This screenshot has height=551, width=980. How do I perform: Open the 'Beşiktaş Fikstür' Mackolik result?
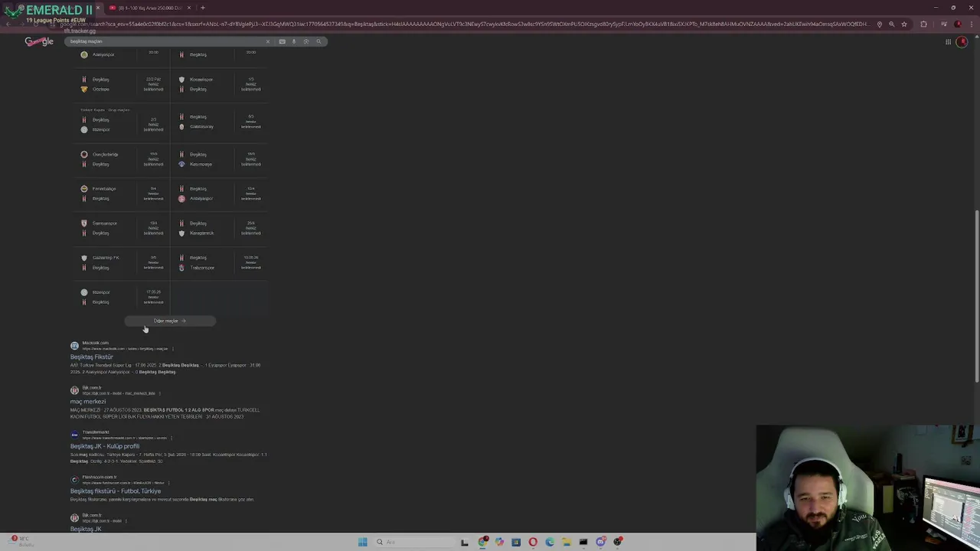[92, 357]
